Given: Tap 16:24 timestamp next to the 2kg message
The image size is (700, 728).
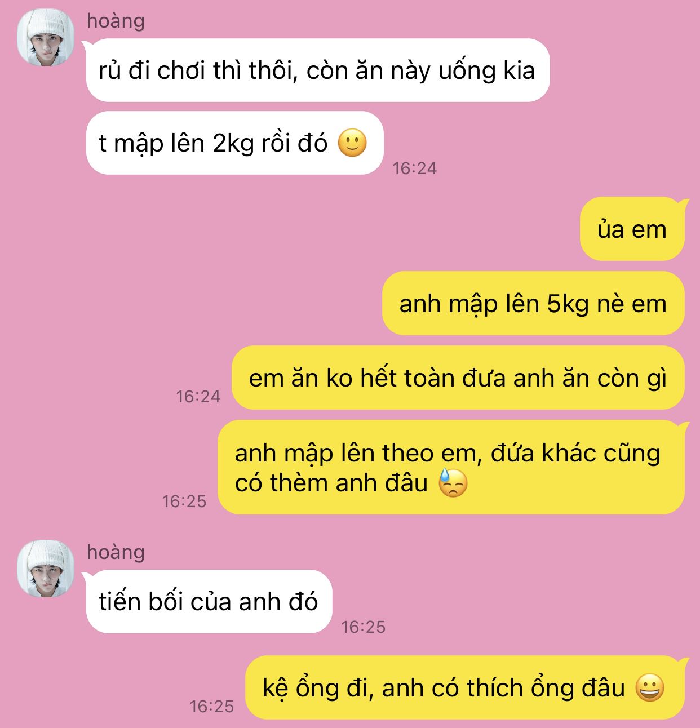Looking at the screenshot, I should pos(415,168).
